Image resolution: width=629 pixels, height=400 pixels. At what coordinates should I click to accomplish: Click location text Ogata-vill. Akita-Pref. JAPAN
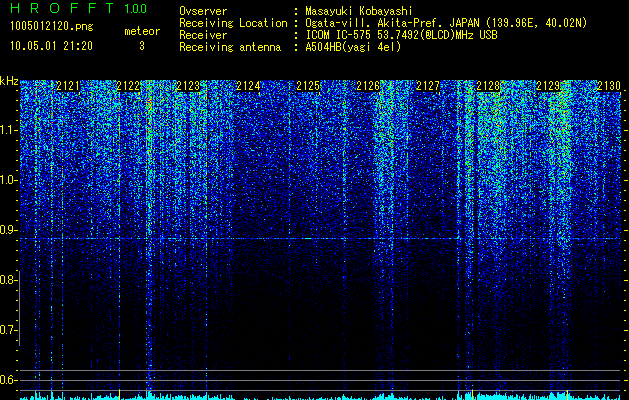[392, 23]
